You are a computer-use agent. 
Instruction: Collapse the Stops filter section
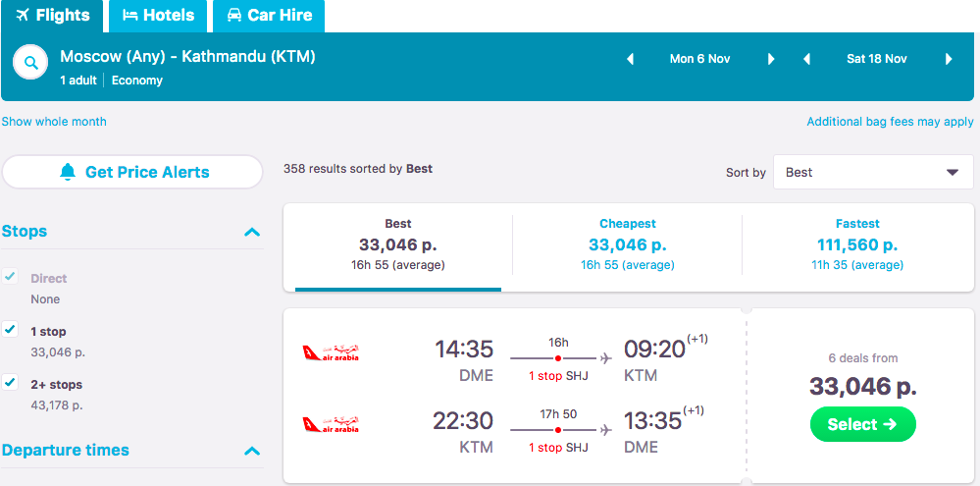(x=252, y=233)
